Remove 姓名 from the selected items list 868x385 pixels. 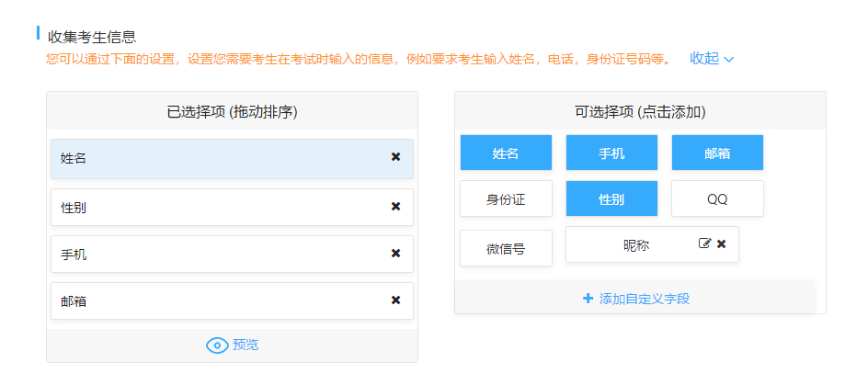[395, 157]
